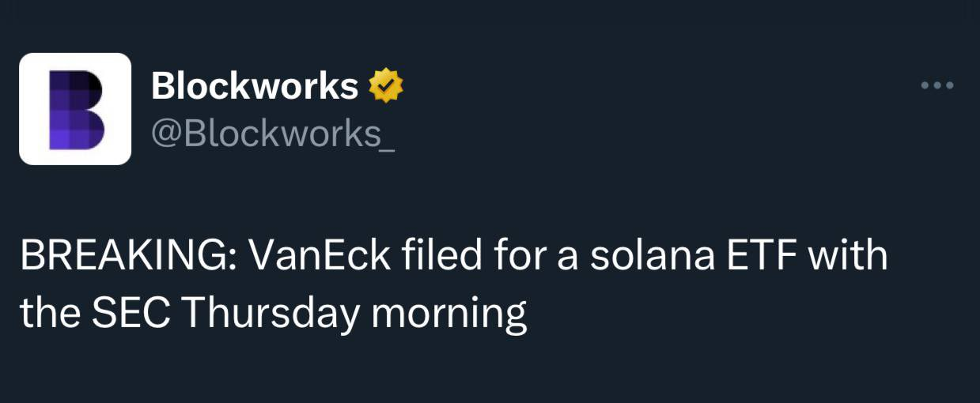Select the word Thursday in the tweet
Viewport: 980px width, 403px height.
[271, 314]
